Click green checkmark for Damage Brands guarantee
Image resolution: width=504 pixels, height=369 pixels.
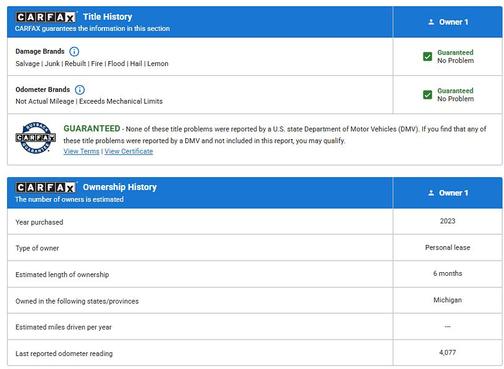pos(427,56)
